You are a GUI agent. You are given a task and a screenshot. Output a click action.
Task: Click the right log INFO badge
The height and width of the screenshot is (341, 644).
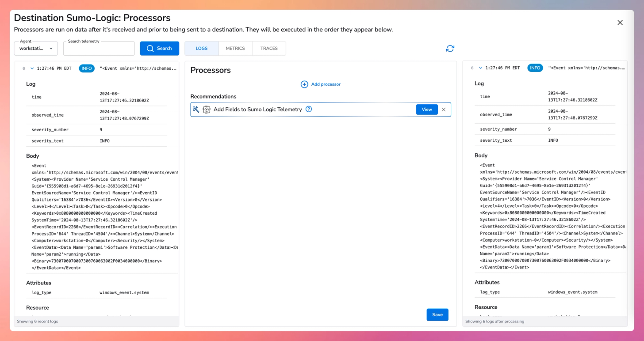(x=535, y=68)
